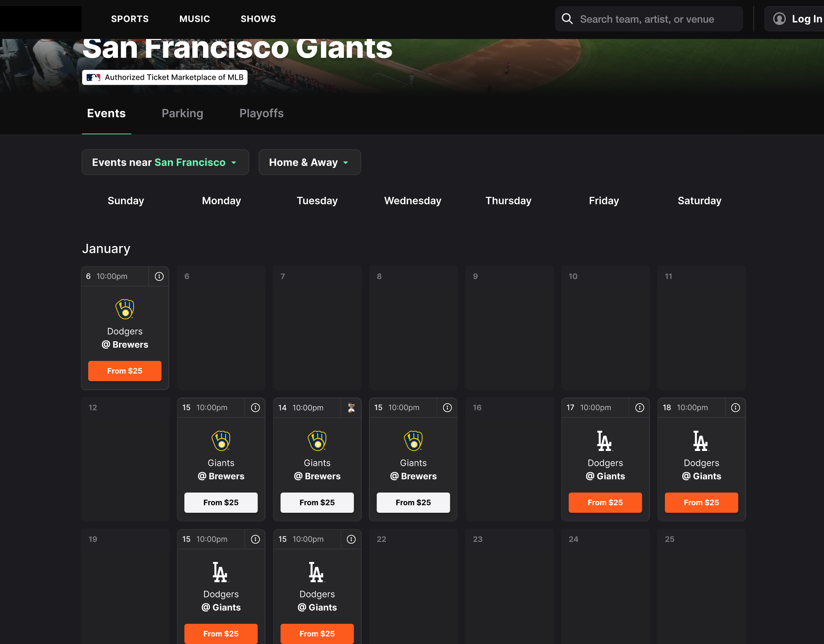Open the SHOWS menu
The image size is (824, 644).
pyautogui.click(x=258, y=19)
